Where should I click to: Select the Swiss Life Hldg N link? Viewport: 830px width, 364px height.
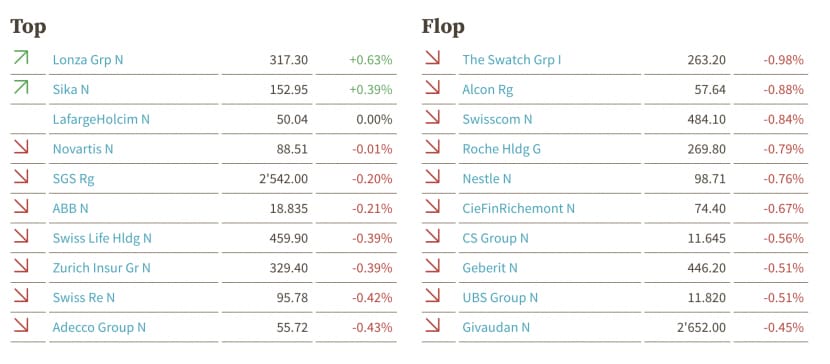[x=102, y=239]
